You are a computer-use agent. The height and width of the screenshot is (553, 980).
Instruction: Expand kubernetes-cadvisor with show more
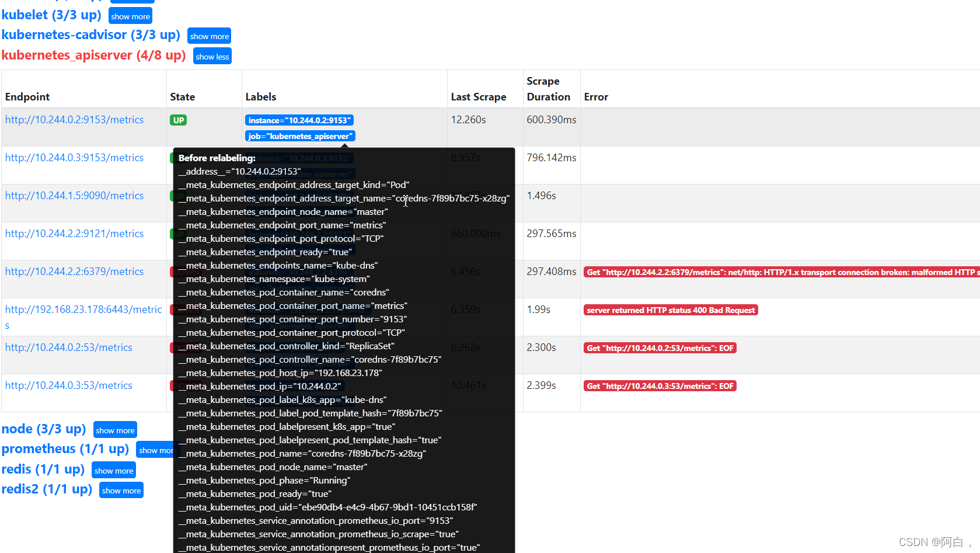[209, 36]
